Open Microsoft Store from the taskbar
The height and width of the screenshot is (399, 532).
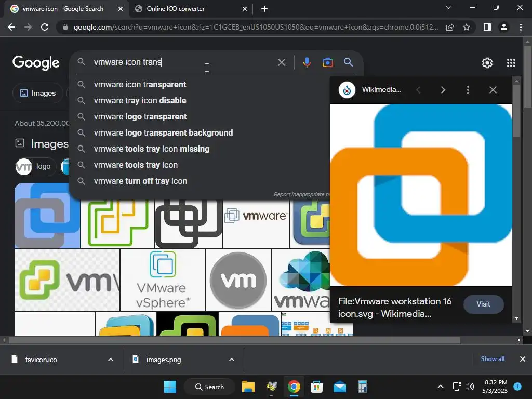click(316, 387)
